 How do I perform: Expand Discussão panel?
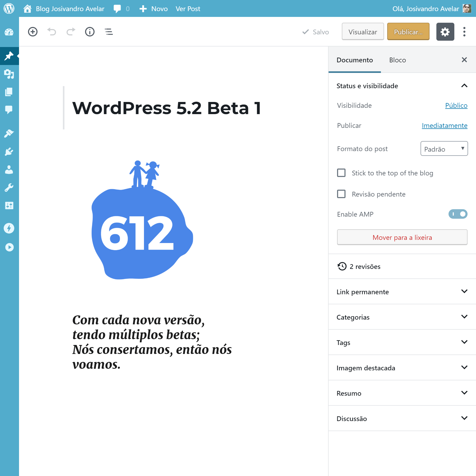pyautogui.click(x=402, y=418)
